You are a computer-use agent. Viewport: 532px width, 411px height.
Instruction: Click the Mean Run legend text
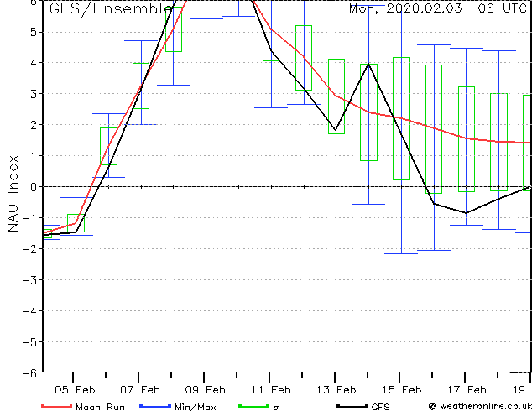point(101,407)
